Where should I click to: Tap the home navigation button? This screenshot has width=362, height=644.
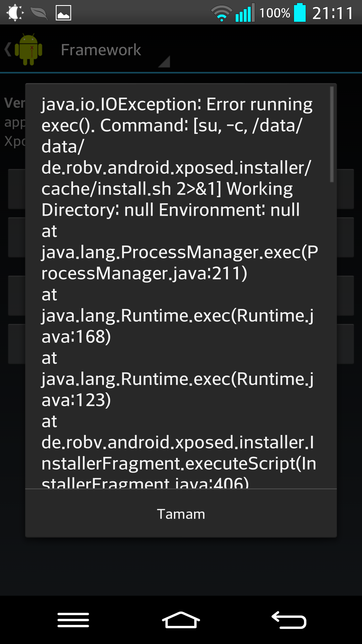pyautogui.click(x=181, y=620)
